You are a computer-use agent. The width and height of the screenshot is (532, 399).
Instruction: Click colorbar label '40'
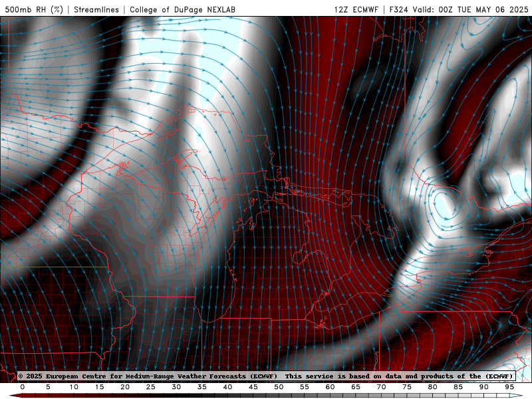[x=227, y=387]
